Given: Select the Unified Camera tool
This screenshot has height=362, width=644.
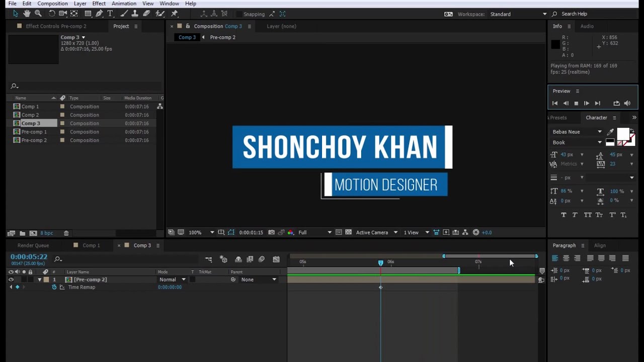Looking at the screenshot, I should 63,14.
